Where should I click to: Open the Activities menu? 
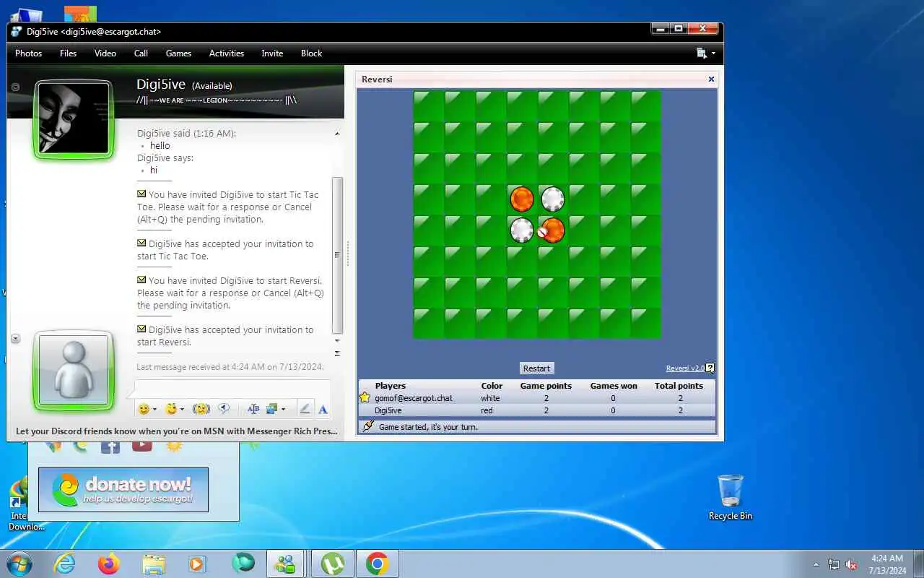pyautogui.click(x=226, y=53)
